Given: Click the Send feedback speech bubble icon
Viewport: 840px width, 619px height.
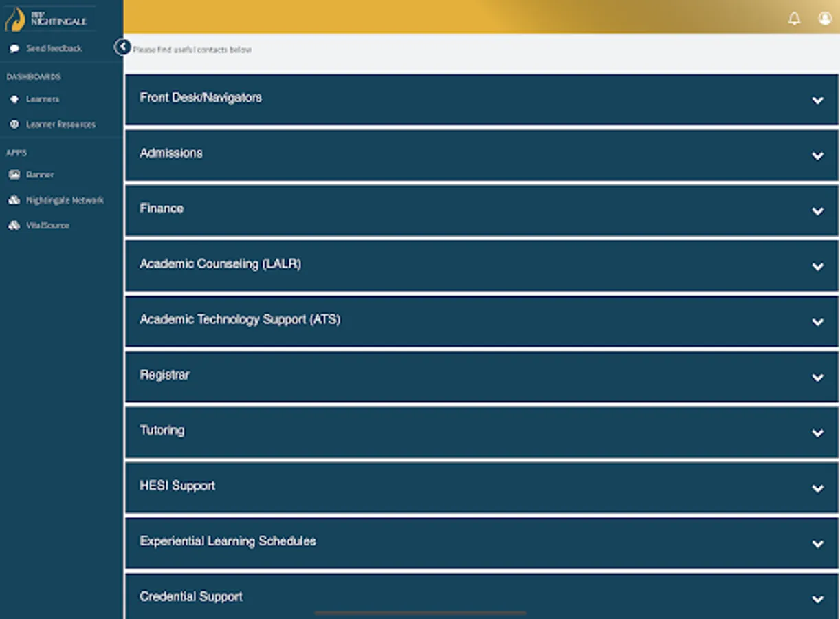Looking at the screenshot, I should [14, 49].
